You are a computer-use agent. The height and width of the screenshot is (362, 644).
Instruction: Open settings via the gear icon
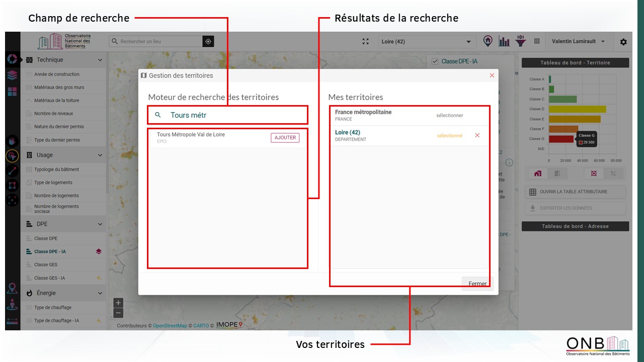click(x=623, y=42)
